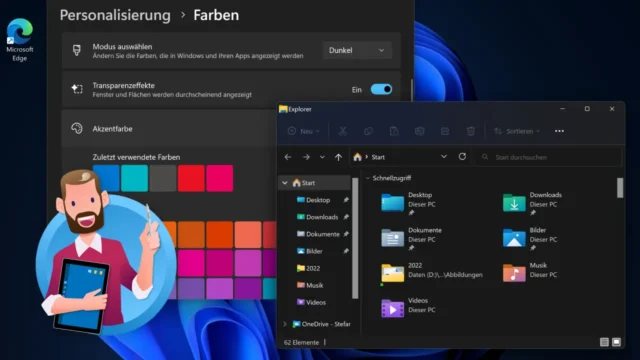Click Akzentfarbe setting row
Screen dimensions: 640x360
169,129
